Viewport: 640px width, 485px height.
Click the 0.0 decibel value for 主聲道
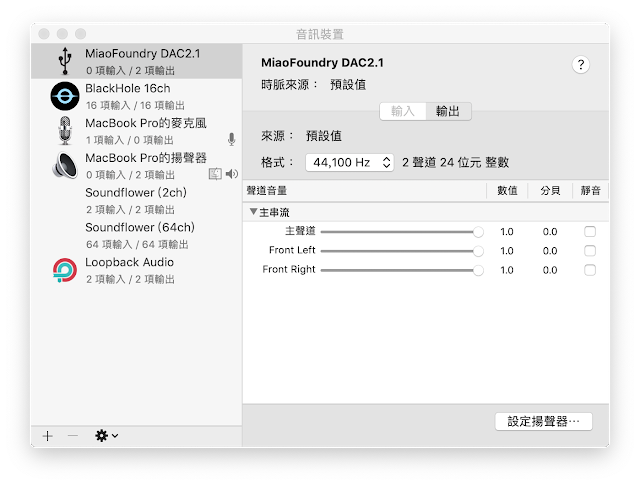pyautogui.click(x=550, y=232)
